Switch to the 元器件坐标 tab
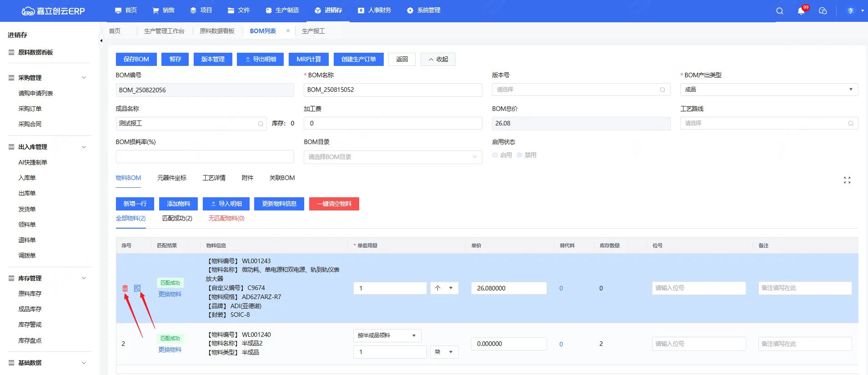This screenshot has width=868, height=375. [x=171, y=178]
